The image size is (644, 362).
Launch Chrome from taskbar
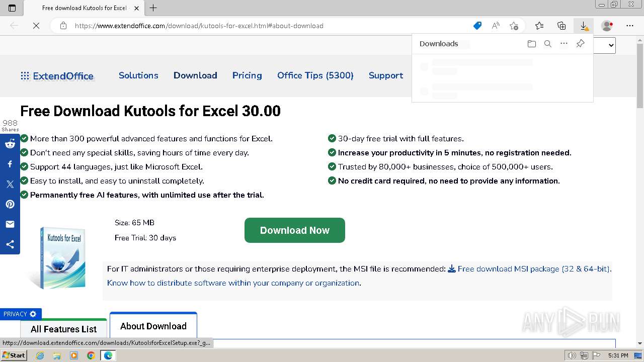[91, 355]
